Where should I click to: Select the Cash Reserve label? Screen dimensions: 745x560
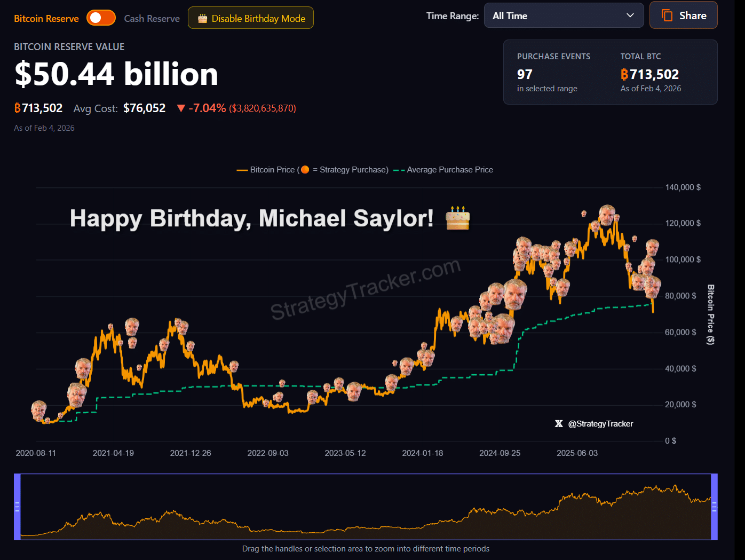152,19
